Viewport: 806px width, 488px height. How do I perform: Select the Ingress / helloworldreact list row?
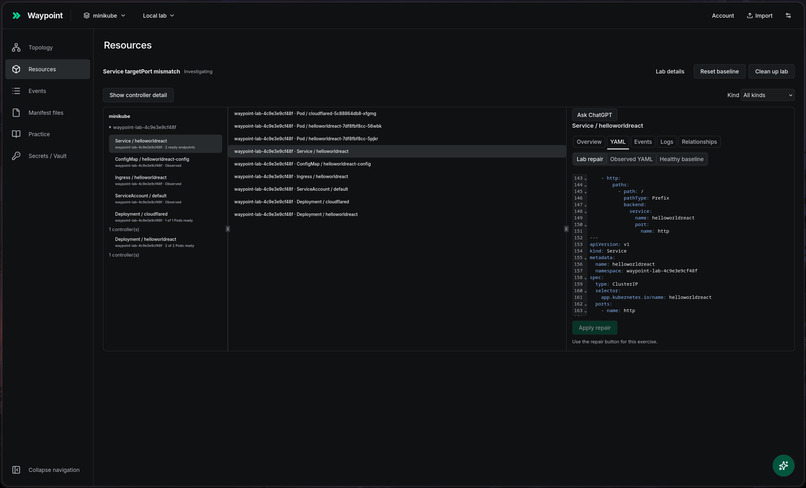pyautogui.click(x=397, y=176)
